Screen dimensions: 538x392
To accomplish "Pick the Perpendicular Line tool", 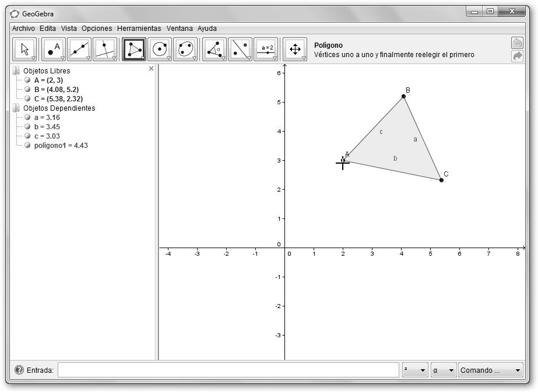I will tap(105, 50).
